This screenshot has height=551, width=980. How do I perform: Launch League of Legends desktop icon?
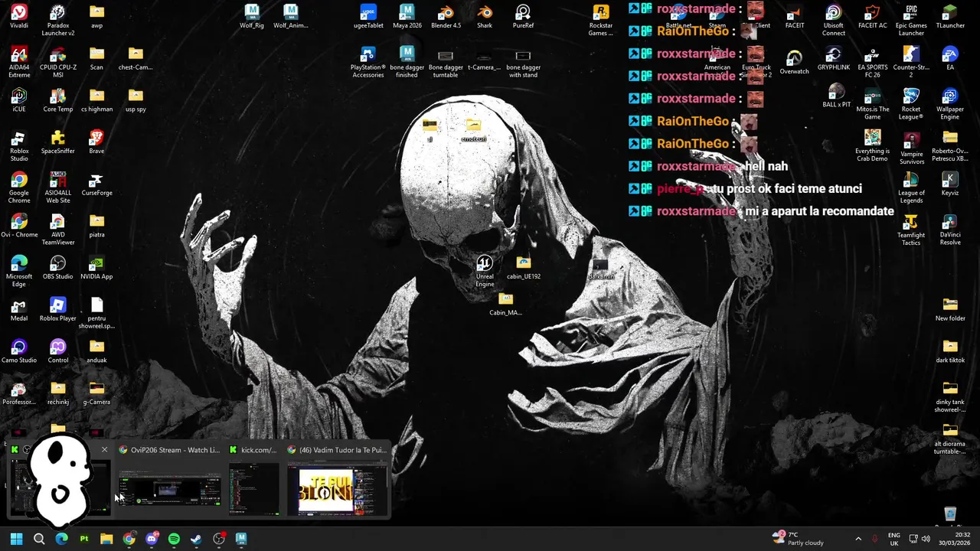click(911, 187)
